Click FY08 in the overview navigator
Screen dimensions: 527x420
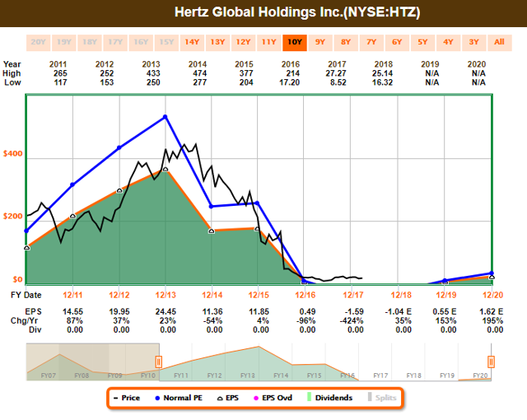(82, 376)
